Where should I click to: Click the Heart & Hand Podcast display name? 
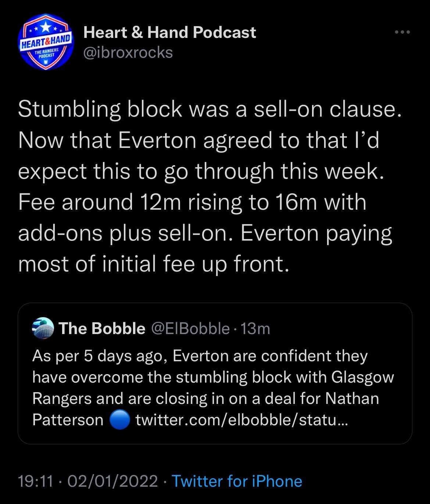(x=169, y=32)
